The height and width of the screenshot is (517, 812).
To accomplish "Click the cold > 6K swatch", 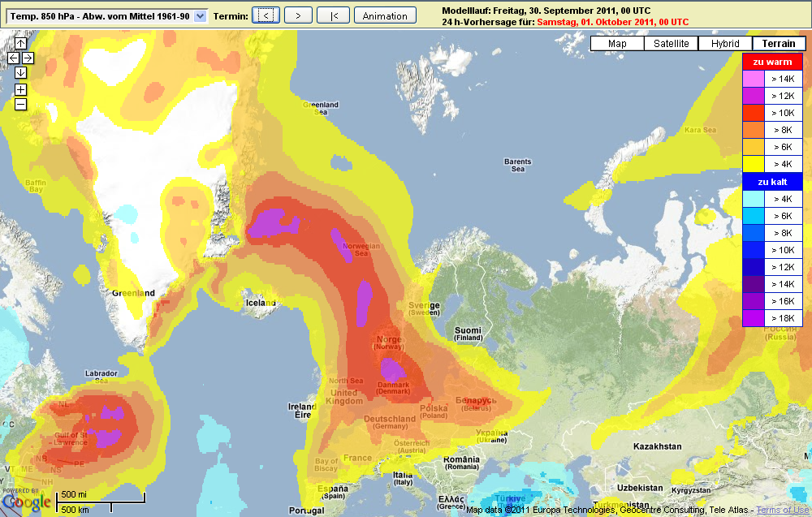I will [754, 216].
